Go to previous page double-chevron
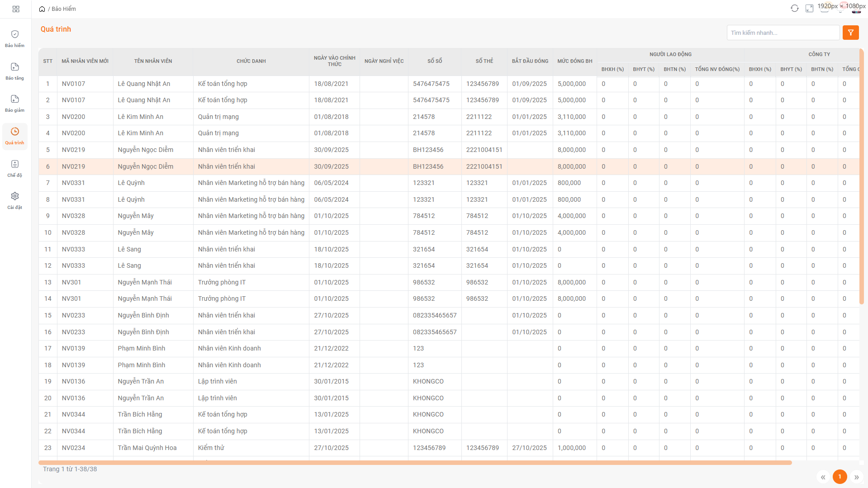This screenshot has height=488, width=868. tap(823, 477)
